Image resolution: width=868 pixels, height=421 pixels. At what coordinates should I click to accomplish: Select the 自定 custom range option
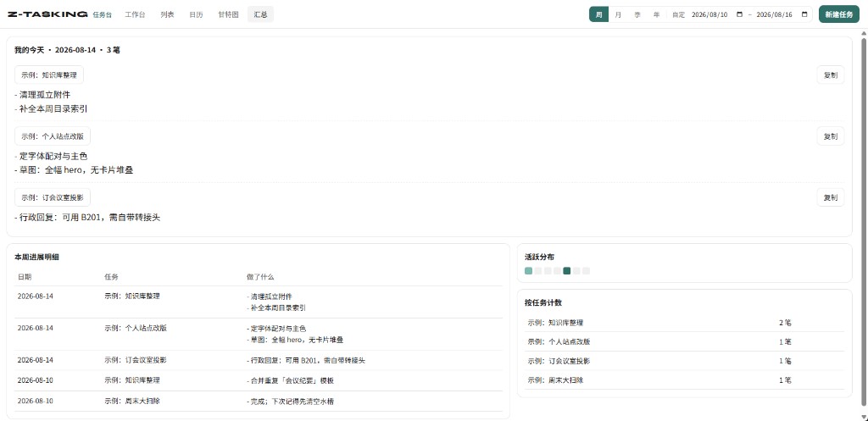point(679,15)
